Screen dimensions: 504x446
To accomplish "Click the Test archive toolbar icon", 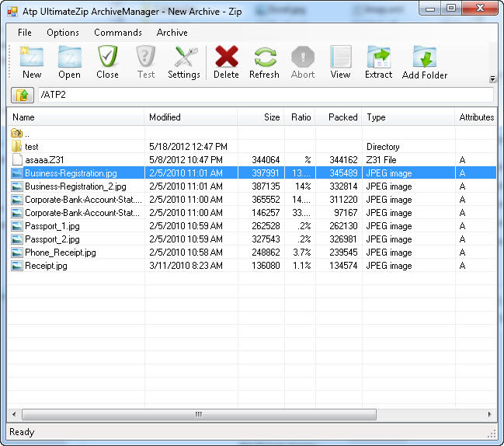I will tap(145, 56).
